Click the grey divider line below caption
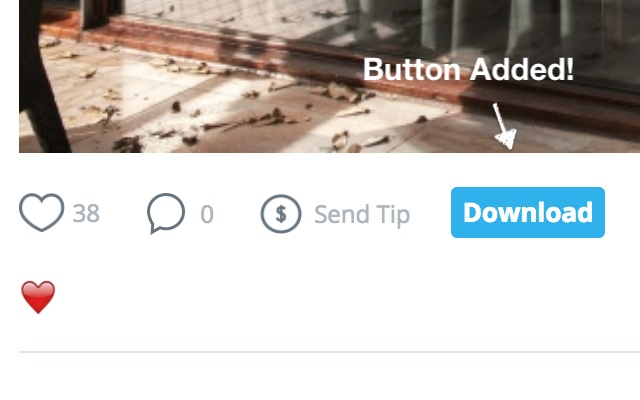Image resolution: width=640 pixels, height=400 pixels. [329, 351]
